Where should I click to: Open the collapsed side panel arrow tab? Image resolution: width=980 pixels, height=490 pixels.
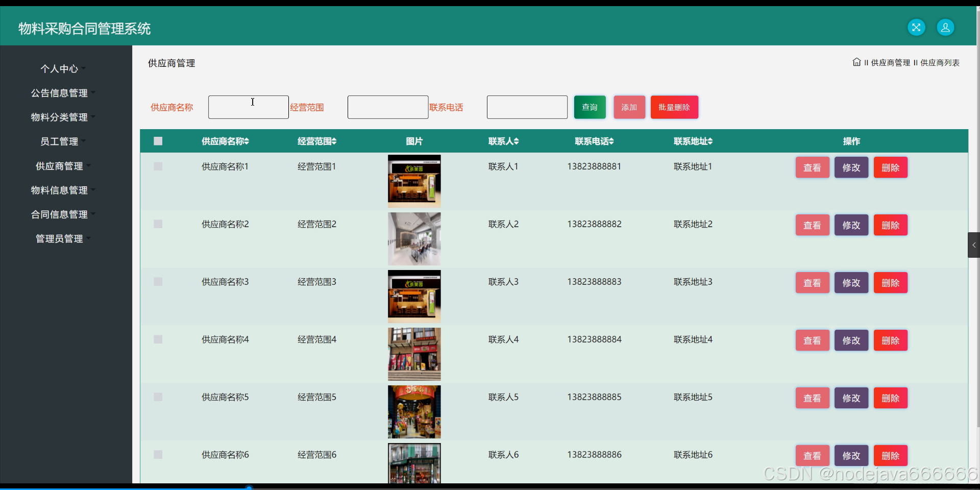pyautogui.click(x=973, y=245)
